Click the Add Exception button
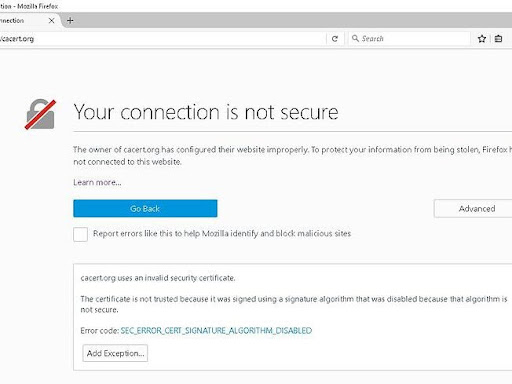 pyautogui.click(x=115, y=353)
